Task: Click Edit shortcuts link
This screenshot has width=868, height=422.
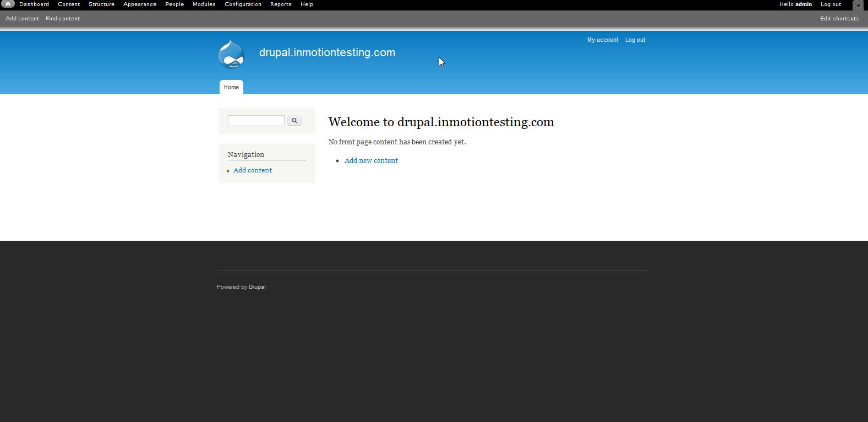Action: [x=839, y=19]
